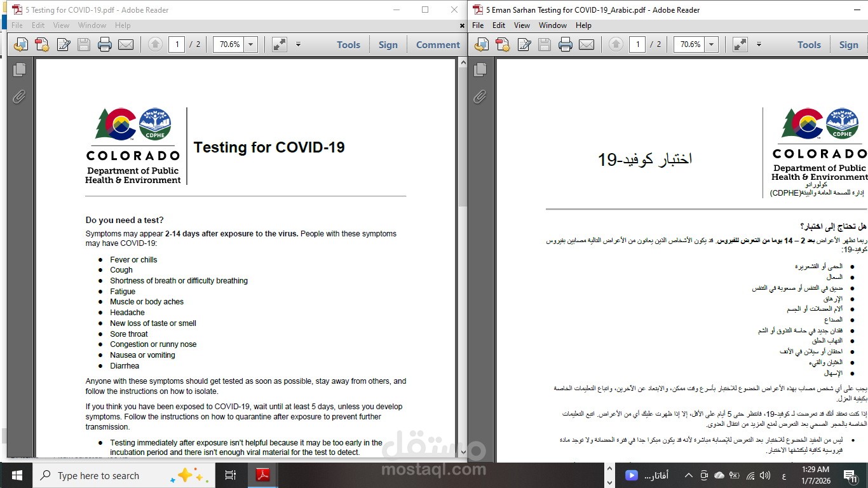Open the zoom dropdown arrow in the left window
The image size is (868, 488).
click(x=250, y=44)
